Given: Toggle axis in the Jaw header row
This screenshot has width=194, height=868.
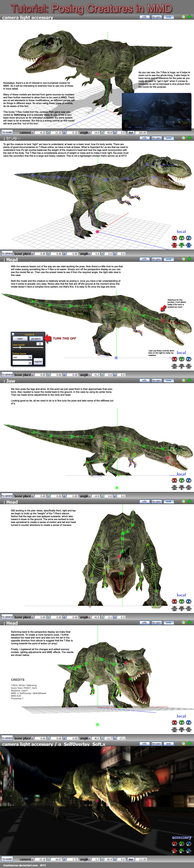Looking at the screenshot, I should tap(169, 380).
